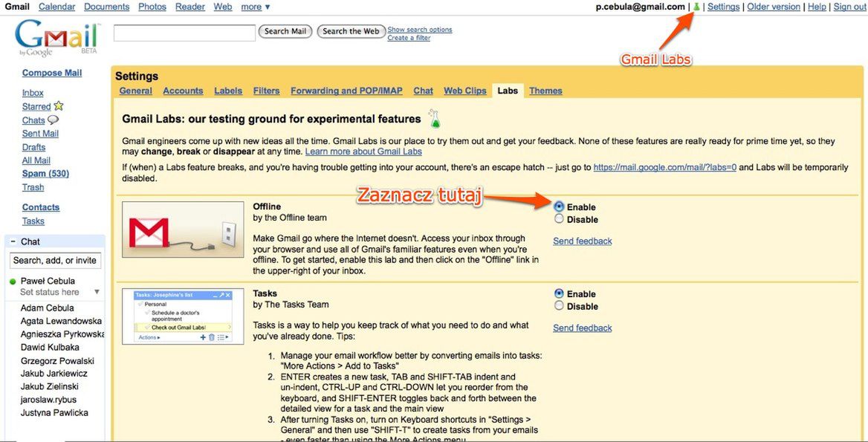
Task: Click the Gmail Labs green flask icon in the top bar
Action: [x=696, y=7]
